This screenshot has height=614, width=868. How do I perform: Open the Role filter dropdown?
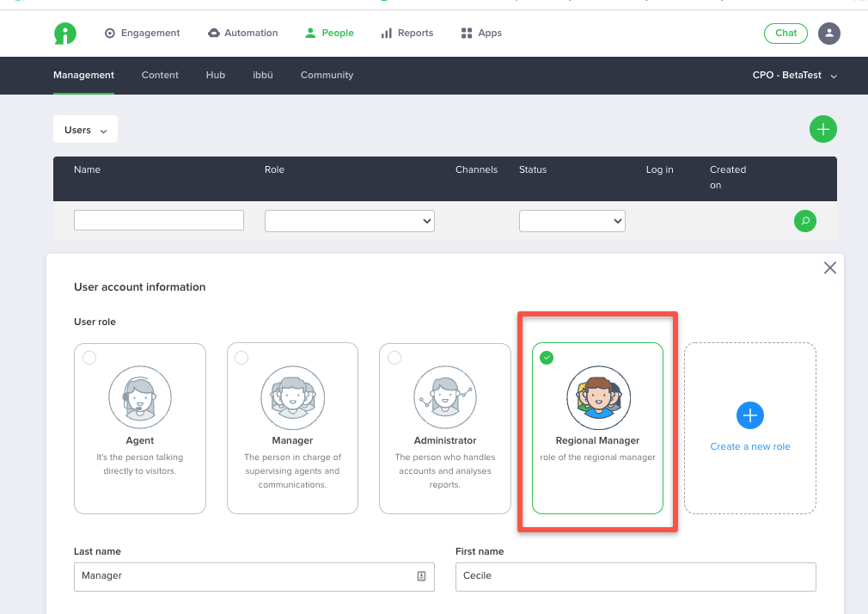click(349, 221)
